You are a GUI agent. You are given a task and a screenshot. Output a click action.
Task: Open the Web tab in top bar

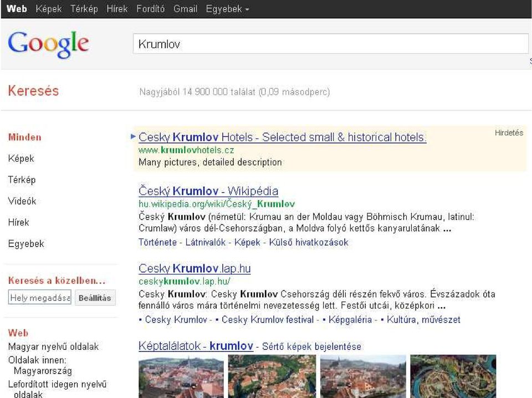coord(17,9)
